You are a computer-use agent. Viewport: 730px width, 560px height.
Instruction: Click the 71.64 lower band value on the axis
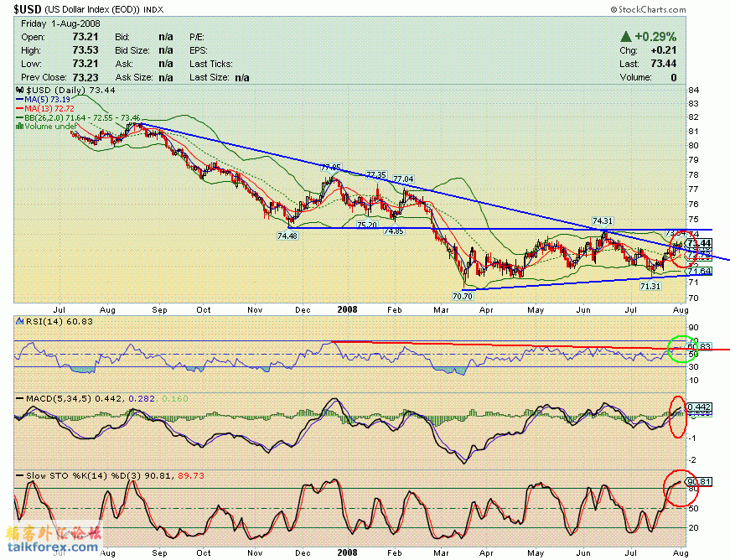pos(699,271)
